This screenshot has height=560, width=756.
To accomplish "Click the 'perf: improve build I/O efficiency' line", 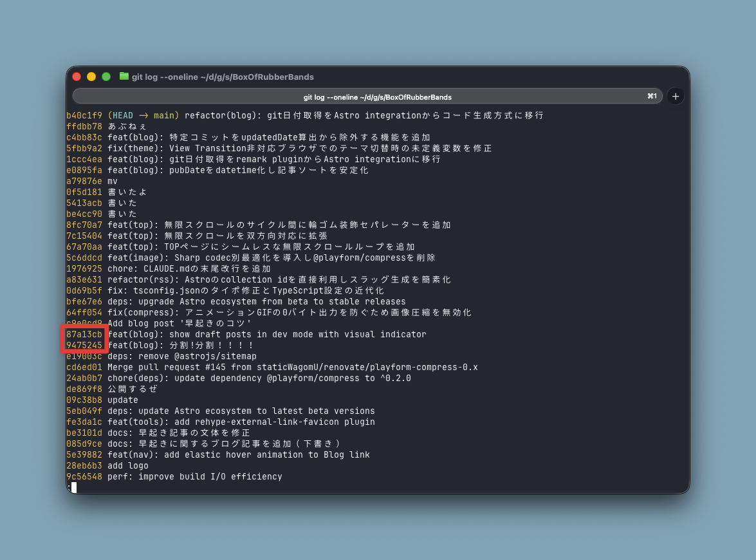I will coord(194,476).
